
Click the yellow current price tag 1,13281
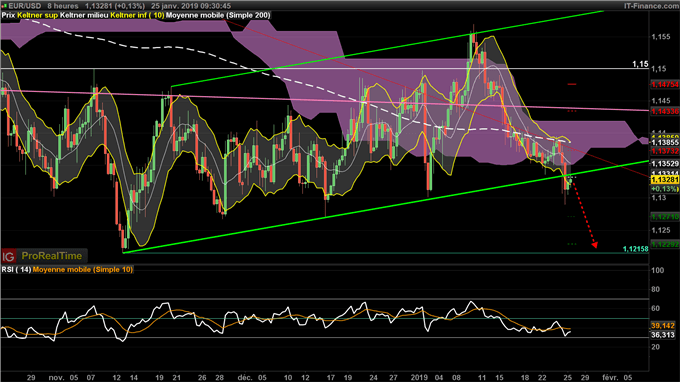(x=665, y=180)
